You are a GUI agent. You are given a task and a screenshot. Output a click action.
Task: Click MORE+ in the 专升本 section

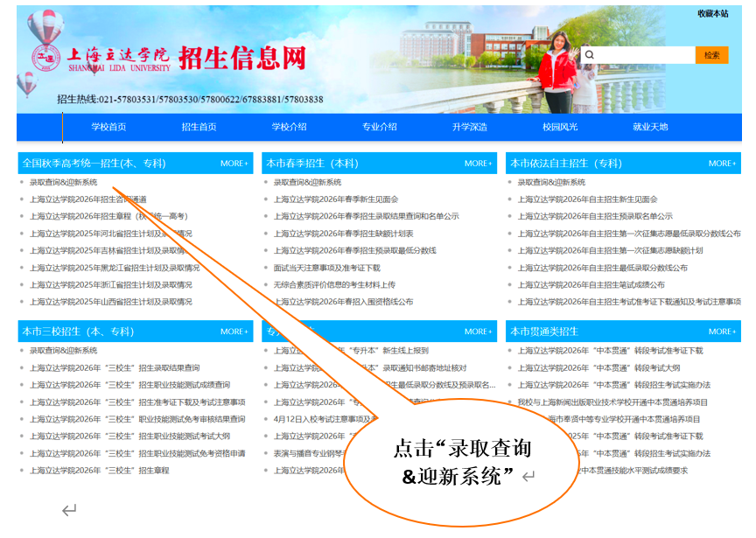[x=479, y=332]
